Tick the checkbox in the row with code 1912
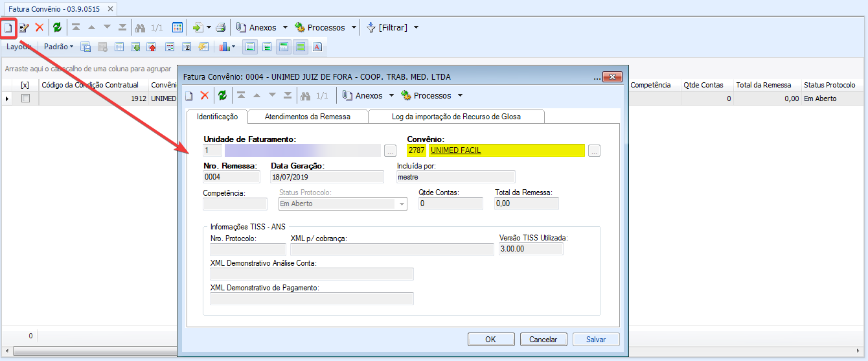The image size is (868, 361). coord(25,99)
